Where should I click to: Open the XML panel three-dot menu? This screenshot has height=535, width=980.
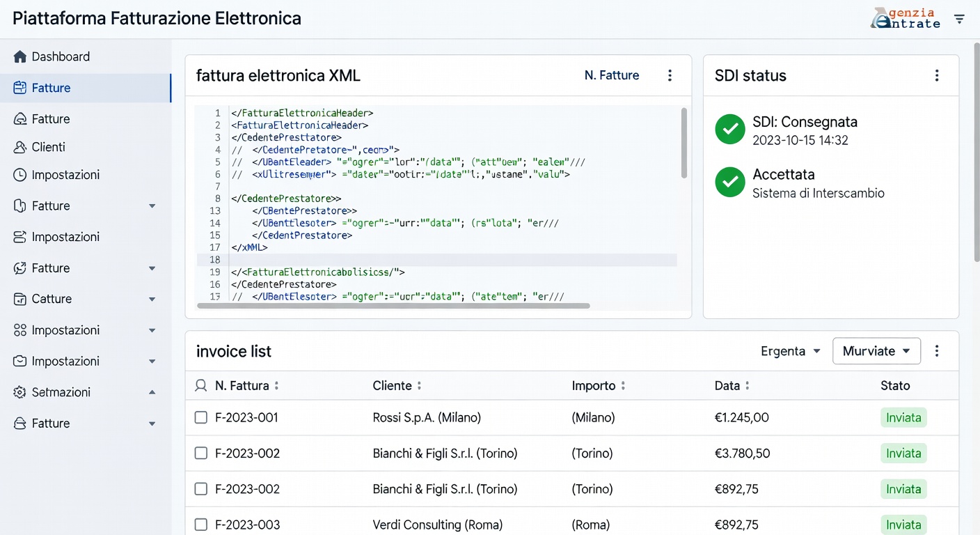click(670, 75)
